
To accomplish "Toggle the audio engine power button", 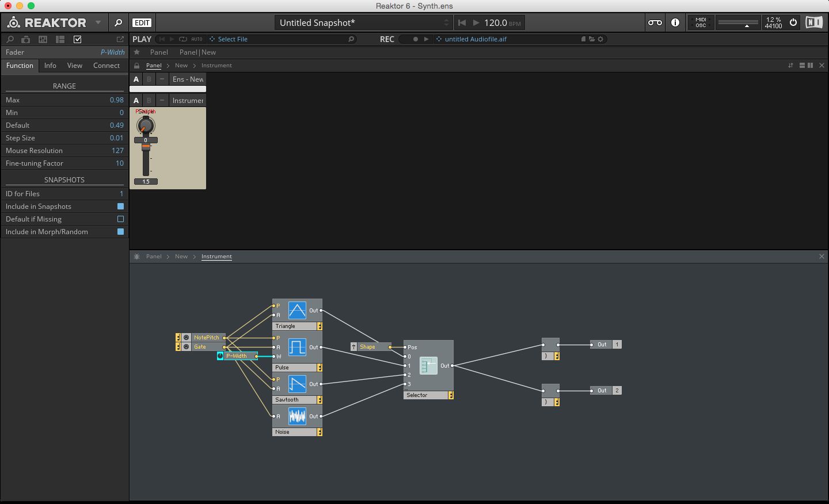I will pyautogui.click(x=793, y=22).
